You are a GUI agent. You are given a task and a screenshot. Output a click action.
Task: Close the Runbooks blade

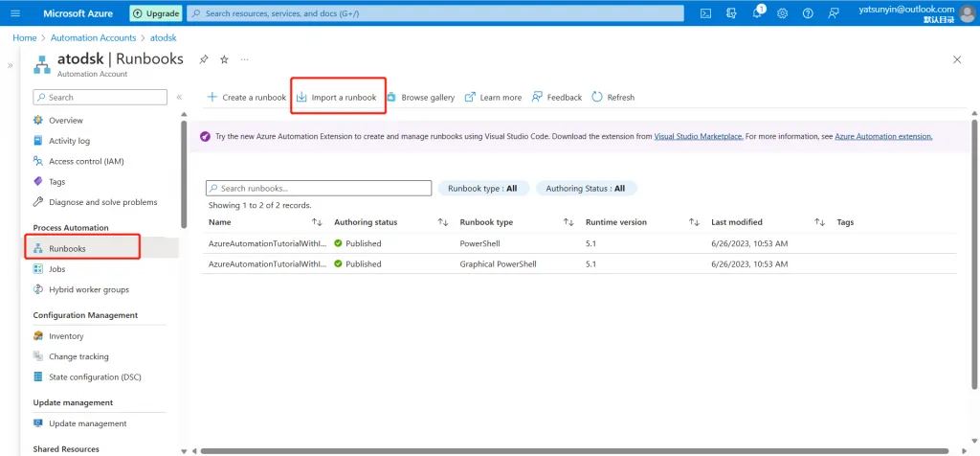coord(957,59)
